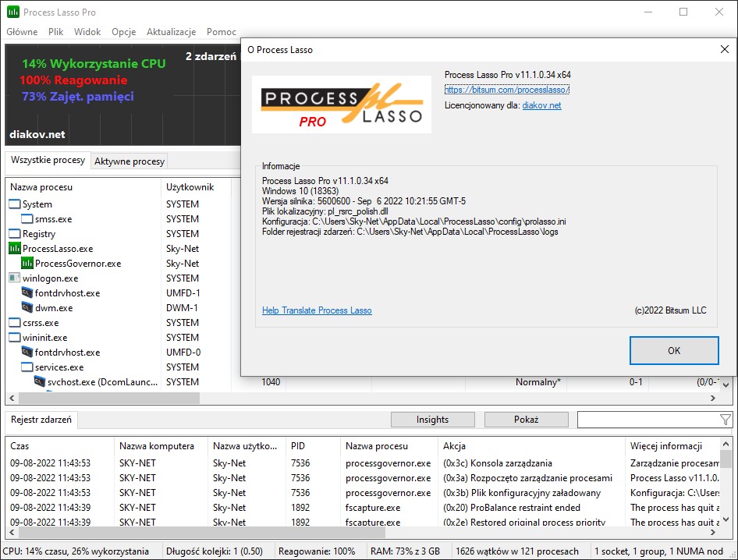
Task: Select the Konsola zarządzania event entry
Action: point(498,463)
